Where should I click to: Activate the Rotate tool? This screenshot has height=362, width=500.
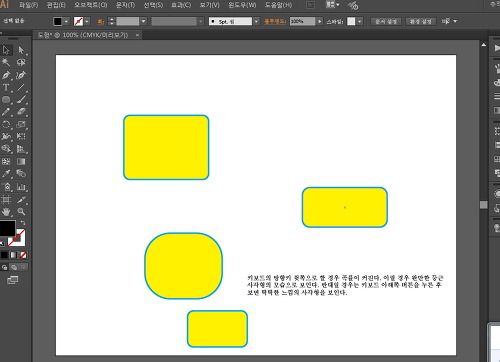(x=6, y=124)
